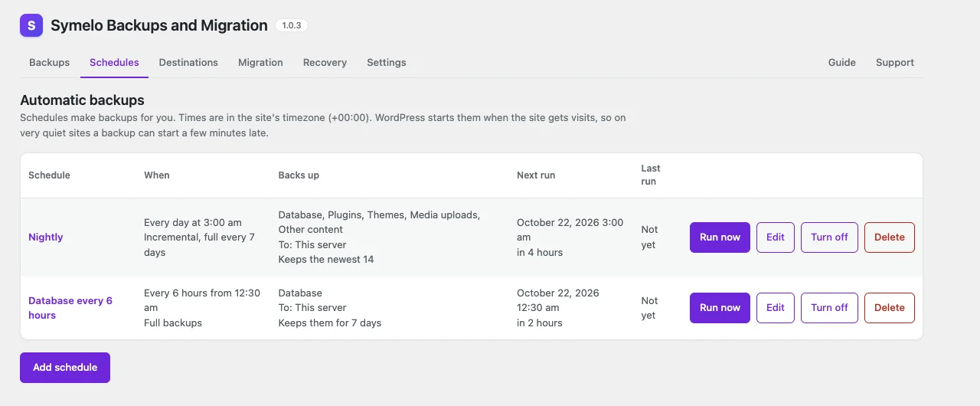The height and width of the screenshot is (406, 980).
Task: Click the 1.0.3 version badge
Action: click(x=291, y=25)
